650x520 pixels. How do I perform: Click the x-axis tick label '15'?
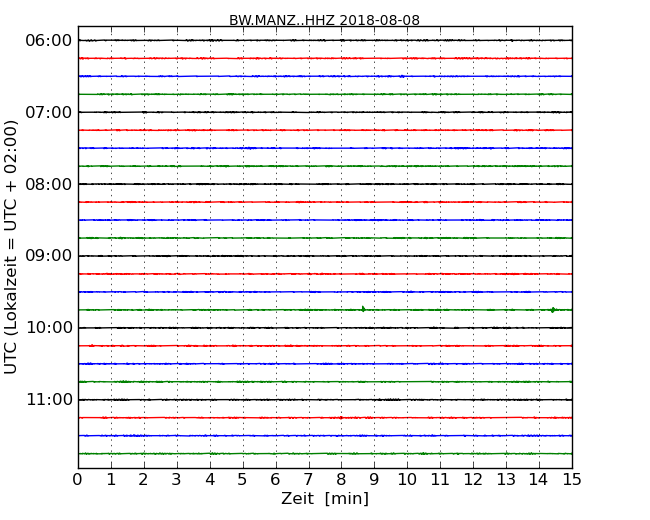click(572, 480)
